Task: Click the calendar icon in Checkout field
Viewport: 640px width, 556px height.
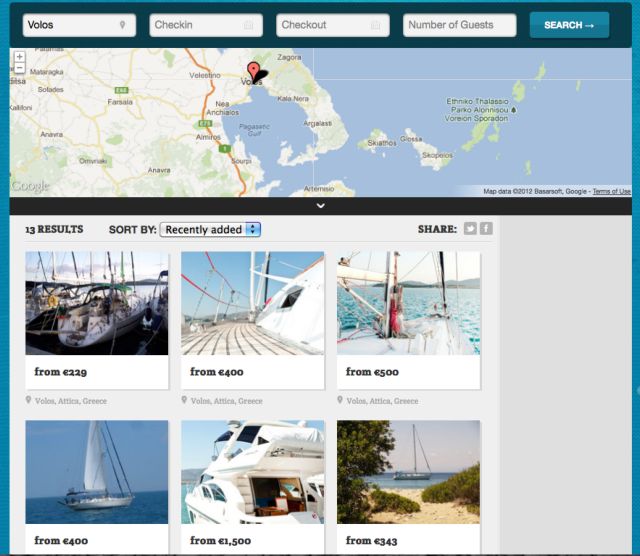Action: coord(375,25)
